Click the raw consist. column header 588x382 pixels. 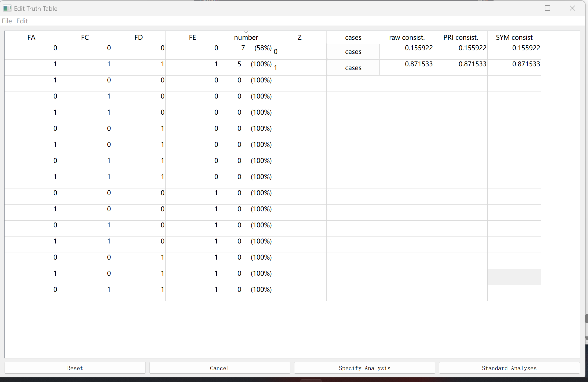pyautogui.click(x=407, y=38)
